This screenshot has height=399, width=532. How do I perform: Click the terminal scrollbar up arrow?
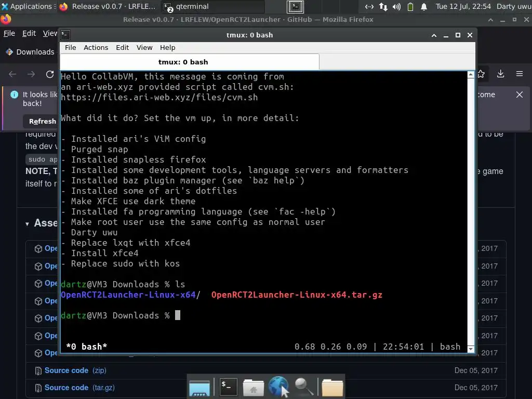pos(471,75)
